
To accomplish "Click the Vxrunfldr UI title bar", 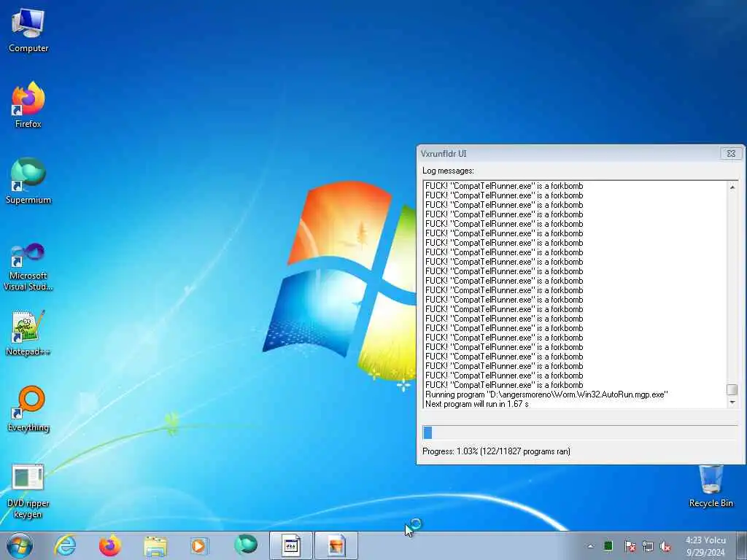I will click(x=569, y=153).
